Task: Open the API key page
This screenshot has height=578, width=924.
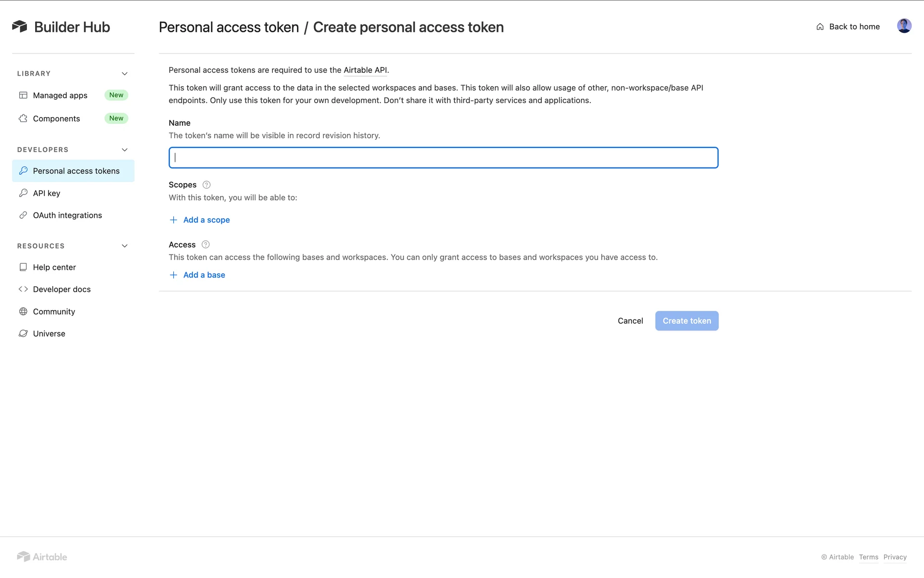Action: click(x=47, y=193)
